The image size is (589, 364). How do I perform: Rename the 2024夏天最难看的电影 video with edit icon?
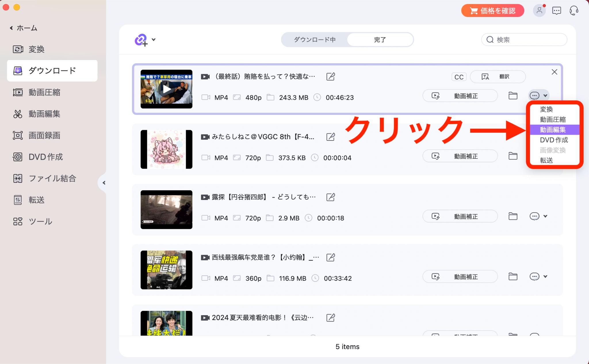click(x=330, y=318)
